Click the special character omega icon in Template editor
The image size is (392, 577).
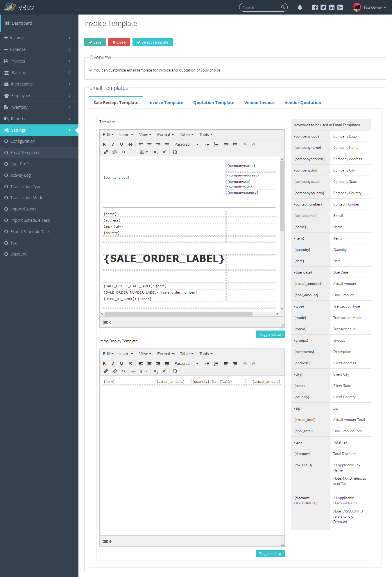pos(175,152)
